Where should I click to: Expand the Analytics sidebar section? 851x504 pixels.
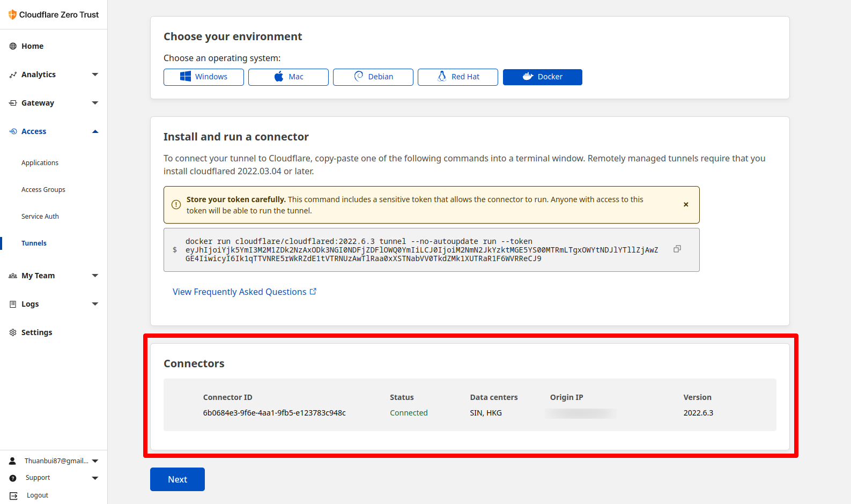pyautogui.click(x=95, y=75)
